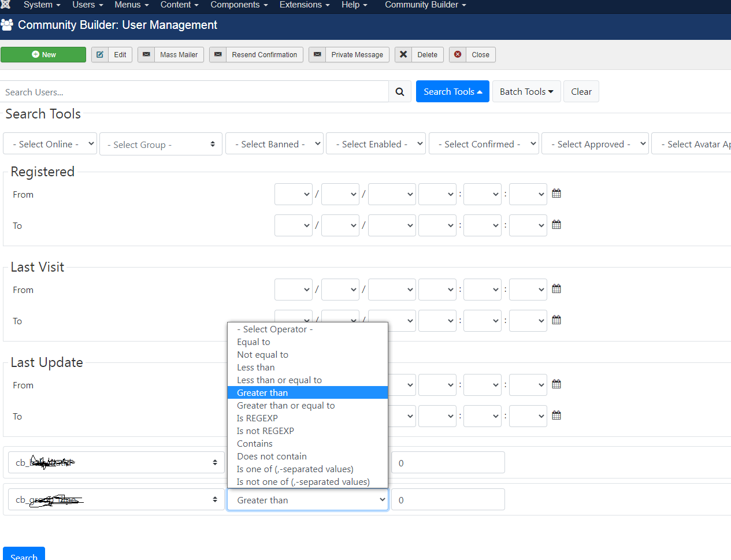Select the 'Is REGEXP' operator option

point(307,418)
